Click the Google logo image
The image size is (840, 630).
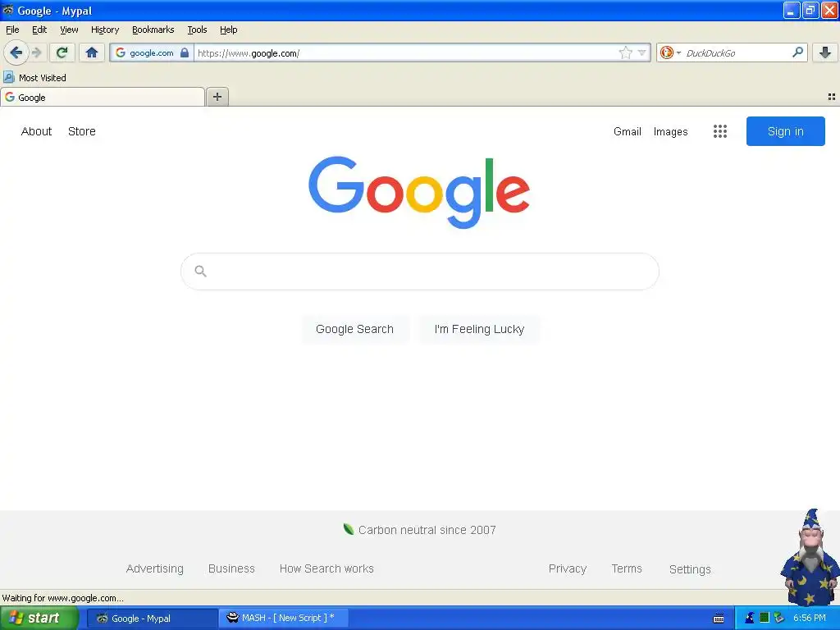coord(419,192)
